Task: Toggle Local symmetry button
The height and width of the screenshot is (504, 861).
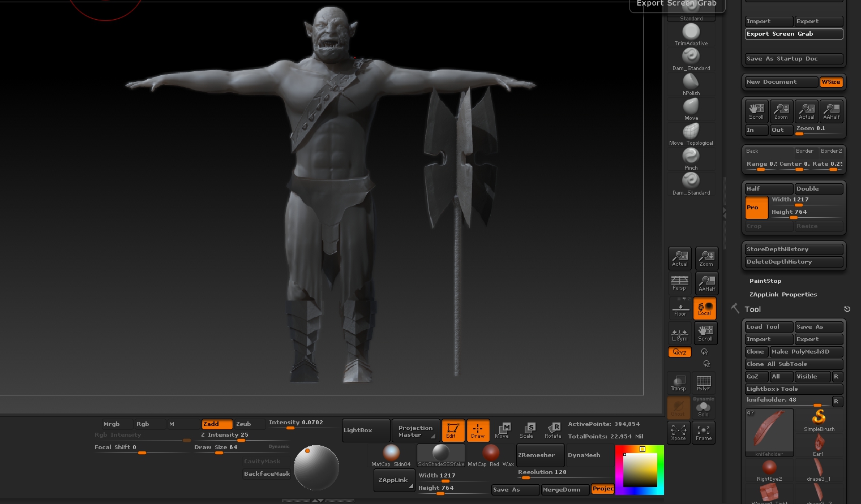Action: pos(705,308)
